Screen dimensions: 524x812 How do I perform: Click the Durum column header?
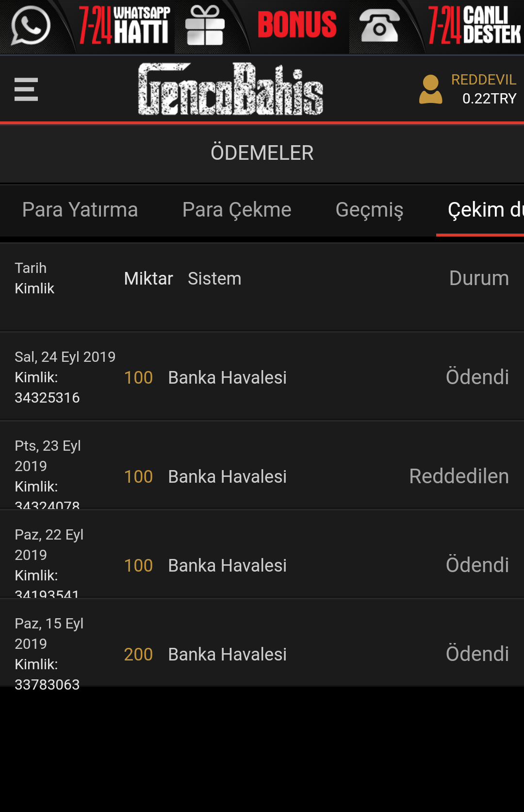(478, 278)
